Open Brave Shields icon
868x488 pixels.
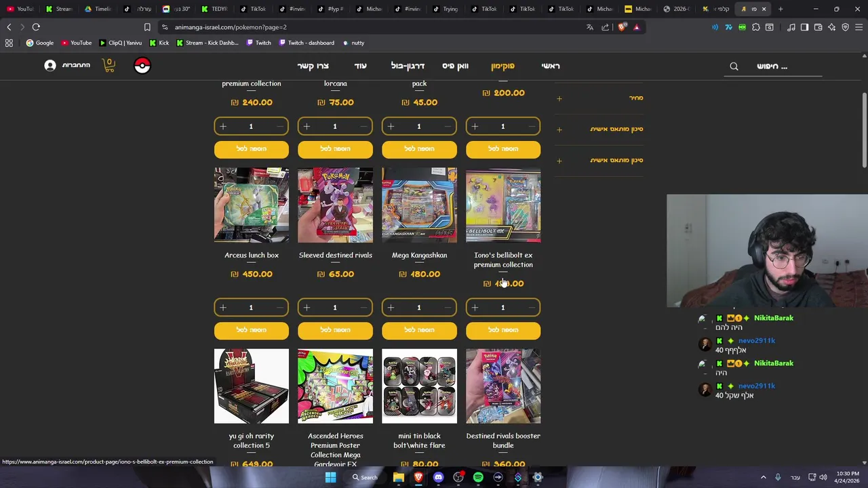pos(622,27)
